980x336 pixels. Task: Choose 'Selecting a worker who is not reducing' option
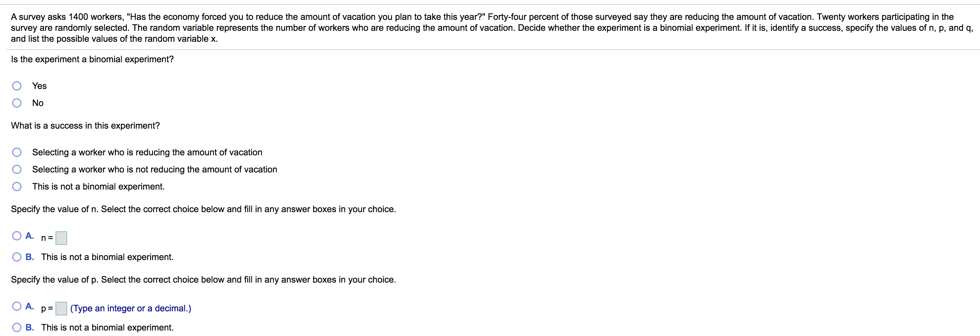[17, 169]
